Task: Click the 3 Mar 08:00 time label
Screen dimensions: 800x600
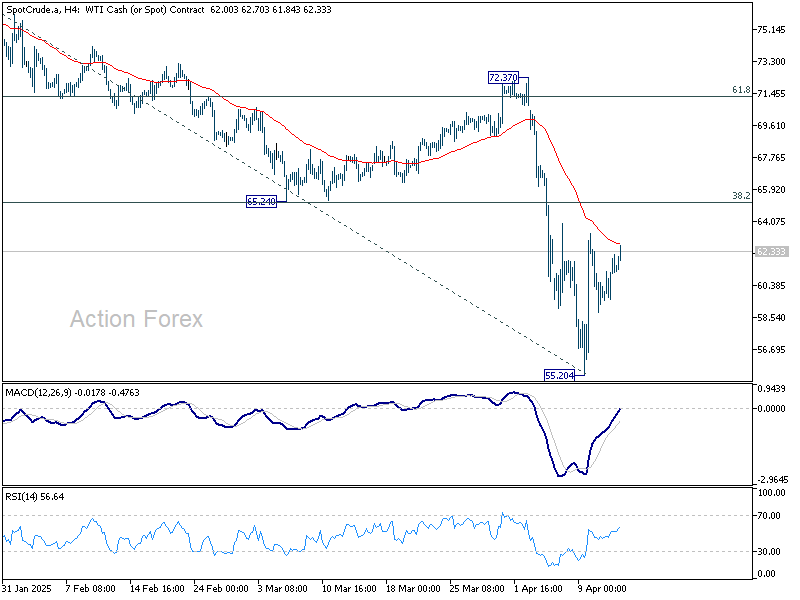Action: [x=283, y=588]
